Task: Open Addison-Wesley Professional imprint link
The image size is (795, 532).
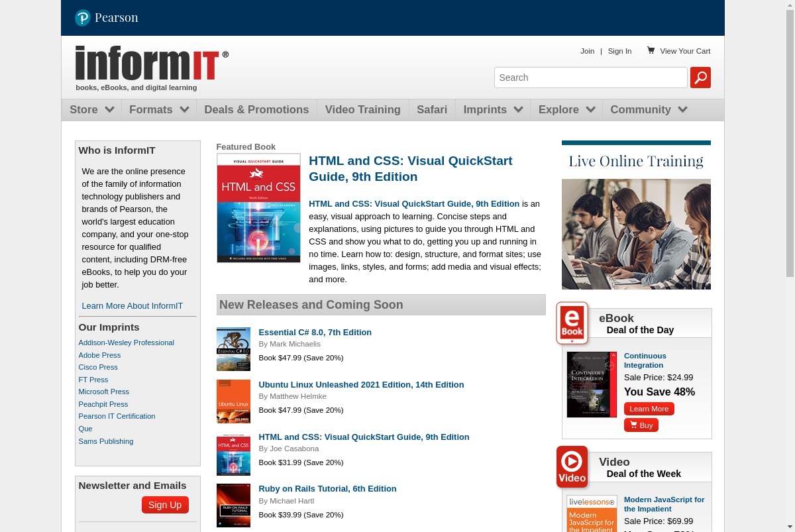Action: tap(127, 343)
